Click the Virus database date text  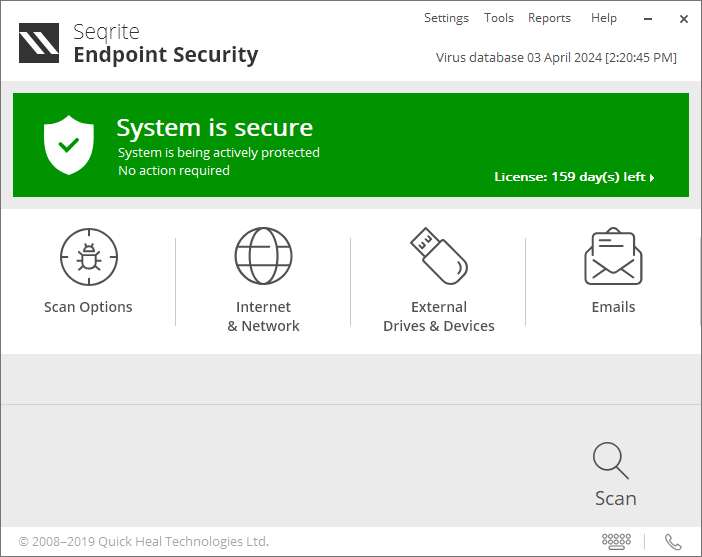556,57
